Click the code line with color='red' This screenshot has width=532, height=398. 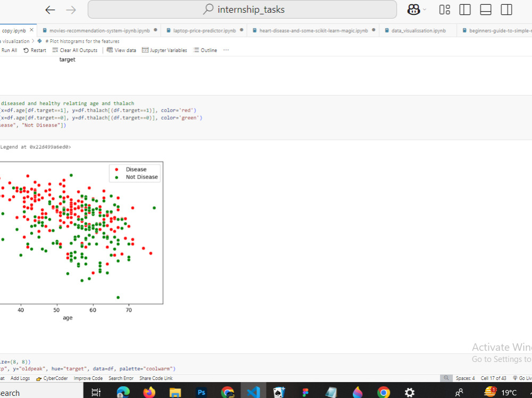(98, 111)
